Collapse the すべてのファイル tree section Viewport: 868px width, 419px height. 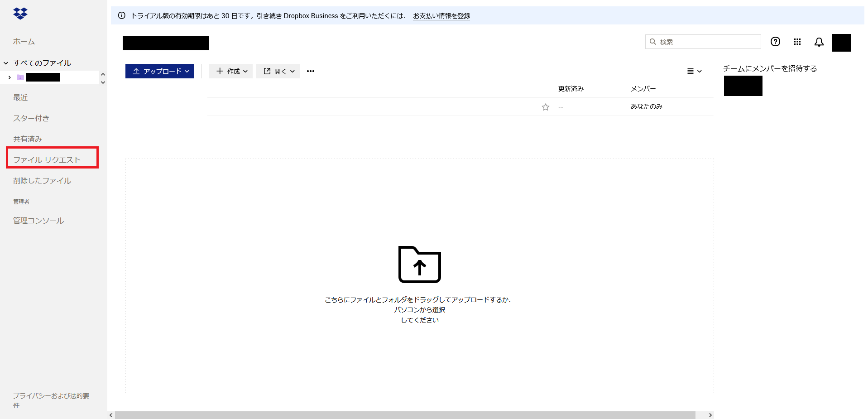click(6, 63)
